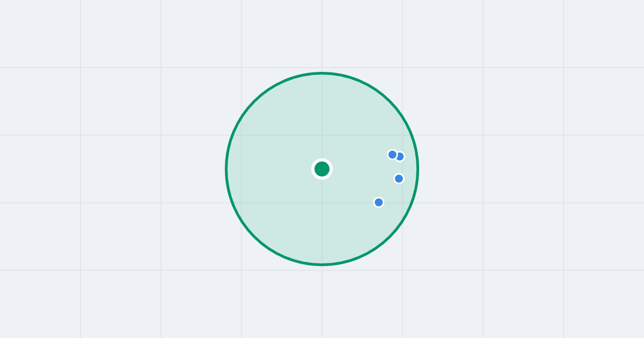The height and width of the screenshot is (338, 644).
Task: Click the blue dot partly hidden behind the topmost one
Action: pyautogui.click(x=400, y=157)
